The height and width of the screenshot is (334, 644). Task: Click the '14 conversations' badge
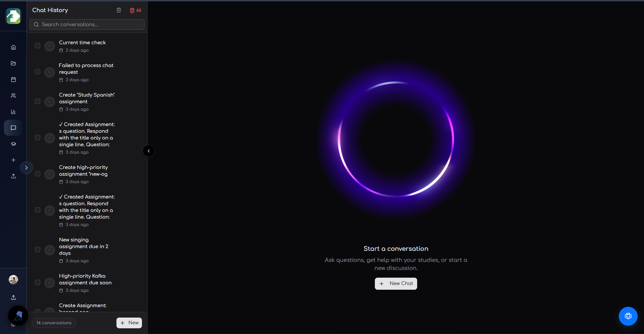54,323
